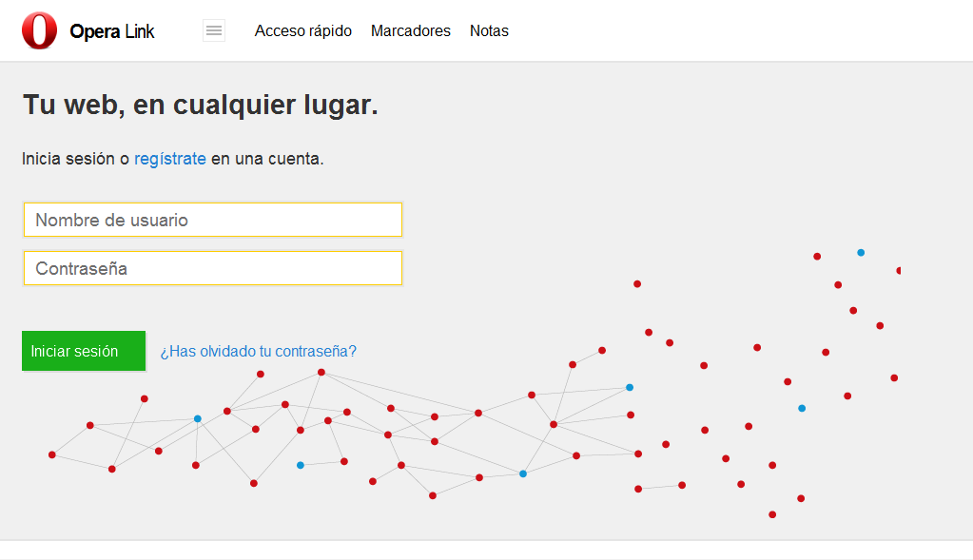
Task: Open ¿Has olvidado tu contraseña? link
Action: [x=258, y=352]
